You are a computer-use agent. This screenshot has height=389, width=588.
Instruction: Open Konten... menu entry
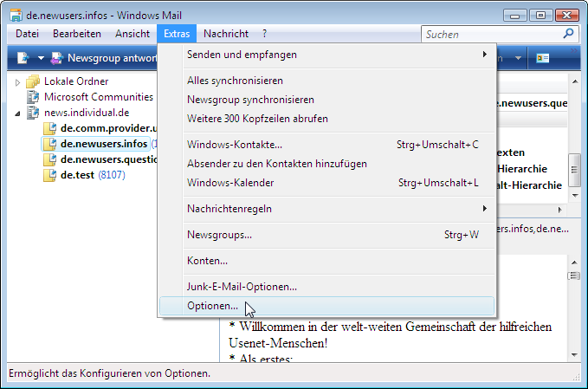327,261
